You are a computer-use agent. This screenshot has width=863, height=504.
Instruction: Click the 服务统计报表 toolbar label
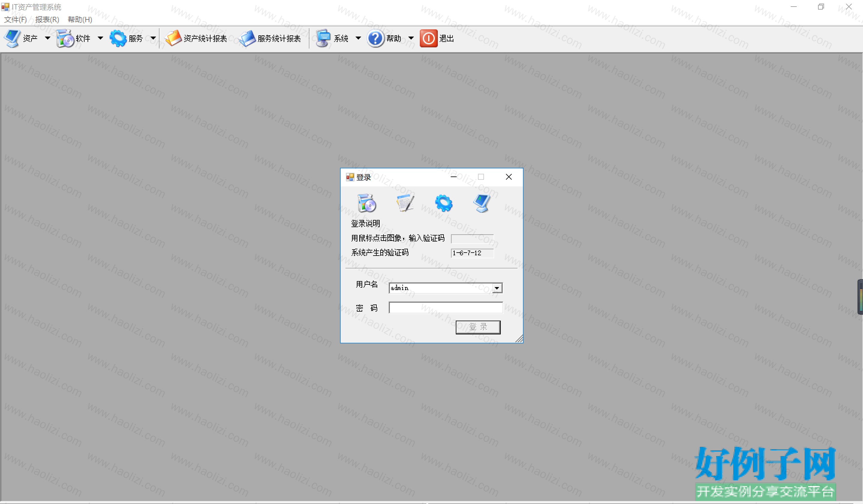tap(279, 38)
